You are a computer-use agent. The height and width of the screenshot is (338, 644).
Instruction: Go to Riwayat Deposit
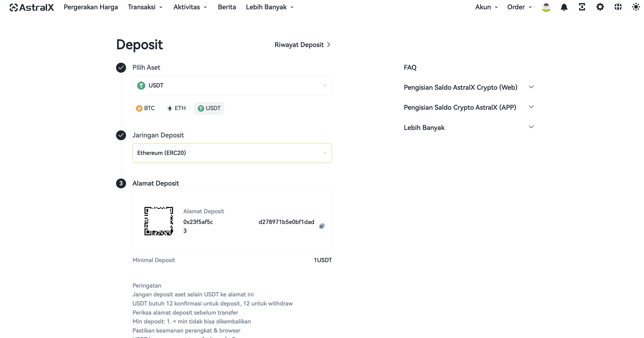point(302,45)
